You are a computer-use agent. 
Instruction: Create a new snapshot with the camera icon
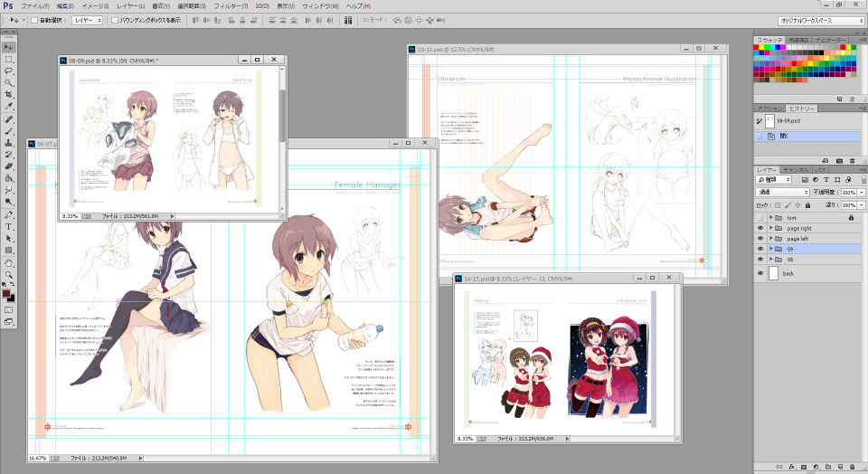coord(839,161)
